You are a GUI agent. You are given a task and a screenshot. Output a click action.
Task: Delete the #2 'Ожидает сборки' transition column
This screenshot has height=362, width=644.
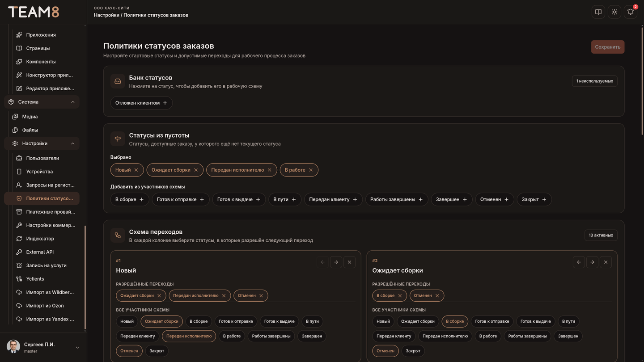pos(606,262)
